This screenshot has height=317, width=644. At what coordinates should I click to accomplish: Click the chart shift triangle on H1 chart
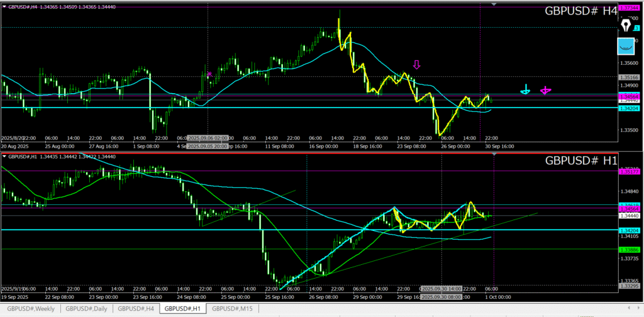tap(494, 155)
